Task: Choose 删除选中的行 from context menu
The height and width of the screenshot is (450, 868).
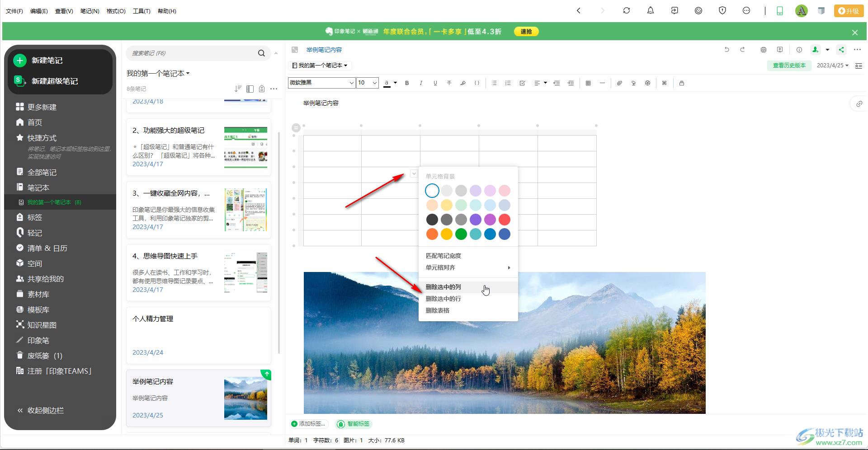Action: pyautogui.click(x=468, y=299)
